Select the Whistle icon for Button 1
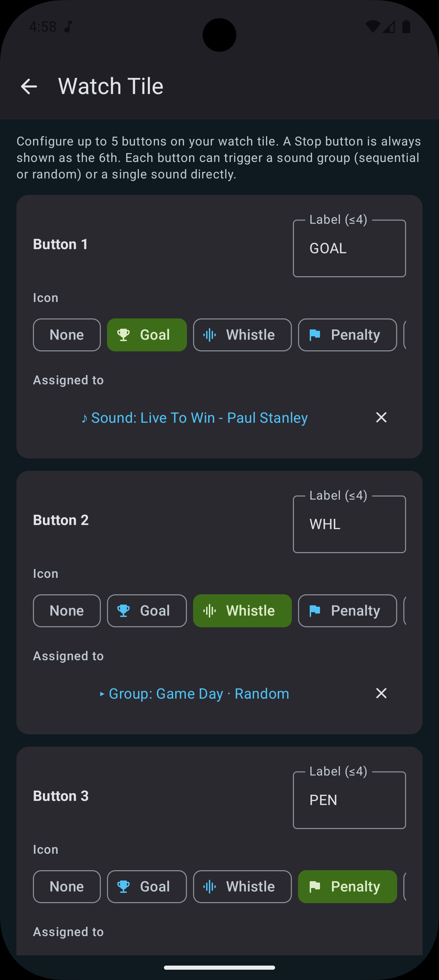The width and height of the screenshot is (439, 980). pyautogui.click(x=242, y=335)
